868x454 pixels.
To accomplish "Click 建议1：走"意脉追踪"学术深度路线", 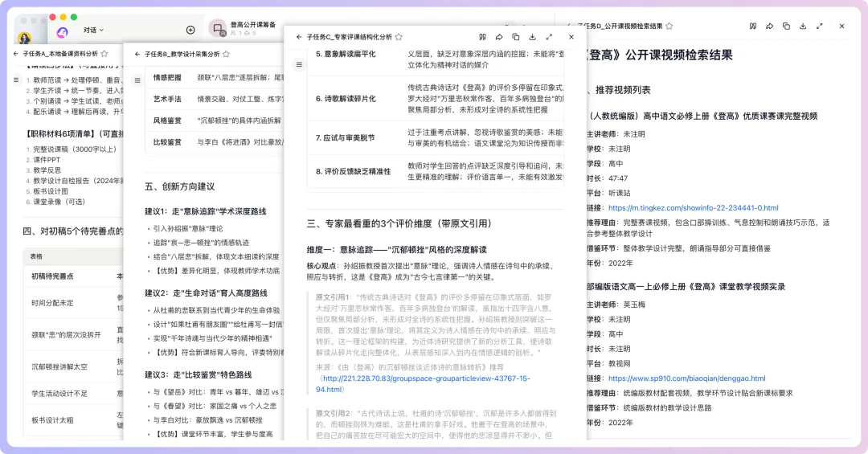I will [x=206, y=211].
